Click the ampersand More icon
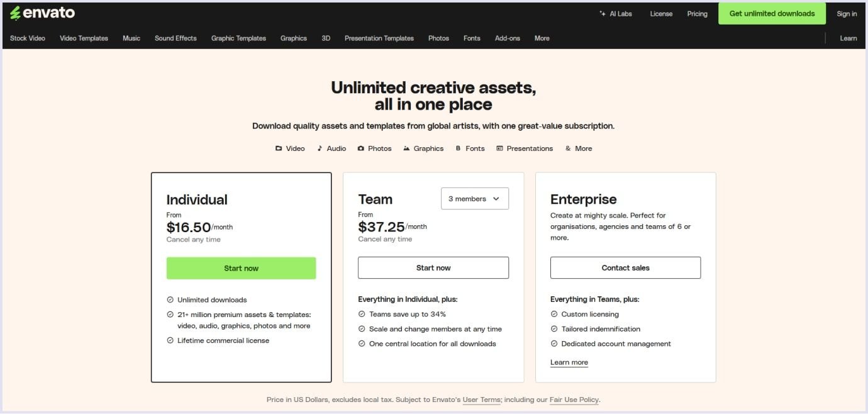 pos(568,148)
